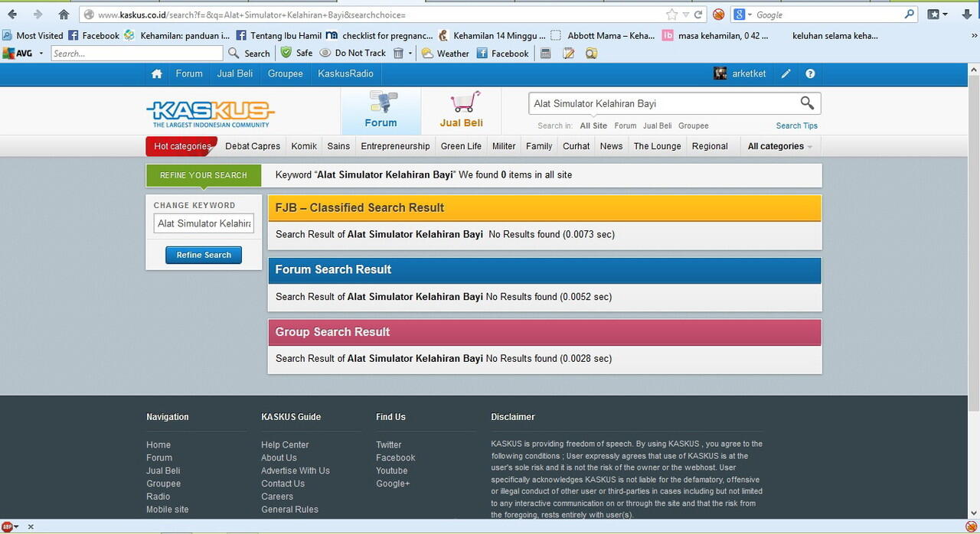Image resolution: width=980 pixels, height=534 pixels.
Task: Open the Search Tips link
Action: point(797,125)
